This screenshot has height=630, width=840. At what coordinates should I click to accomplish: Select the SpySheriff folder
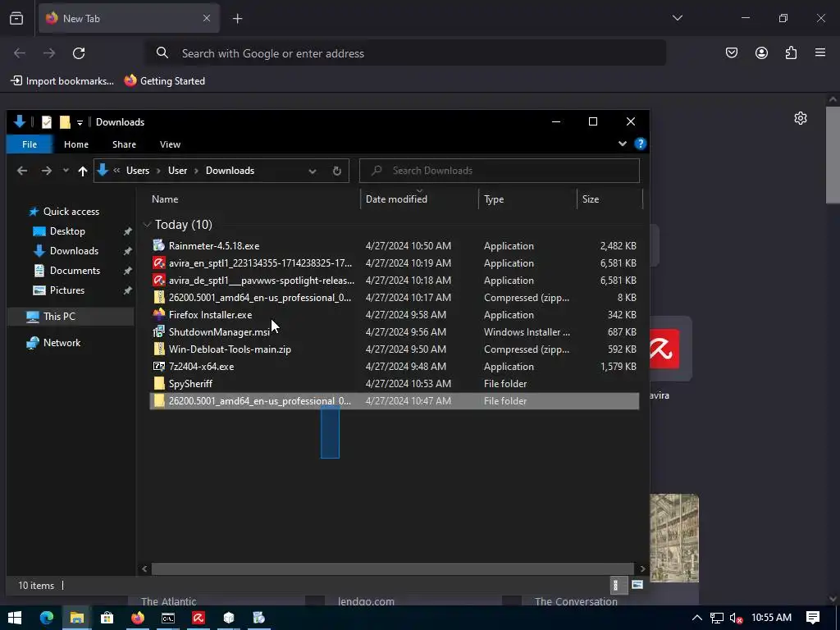[395, 384]
